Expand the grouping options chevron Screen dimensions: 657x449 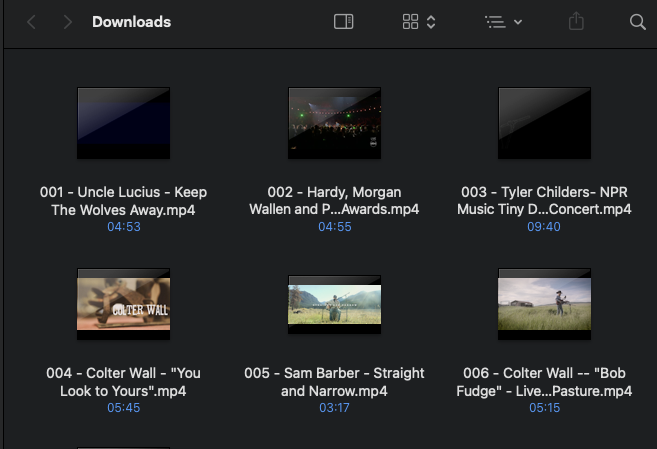click(518, 22)
